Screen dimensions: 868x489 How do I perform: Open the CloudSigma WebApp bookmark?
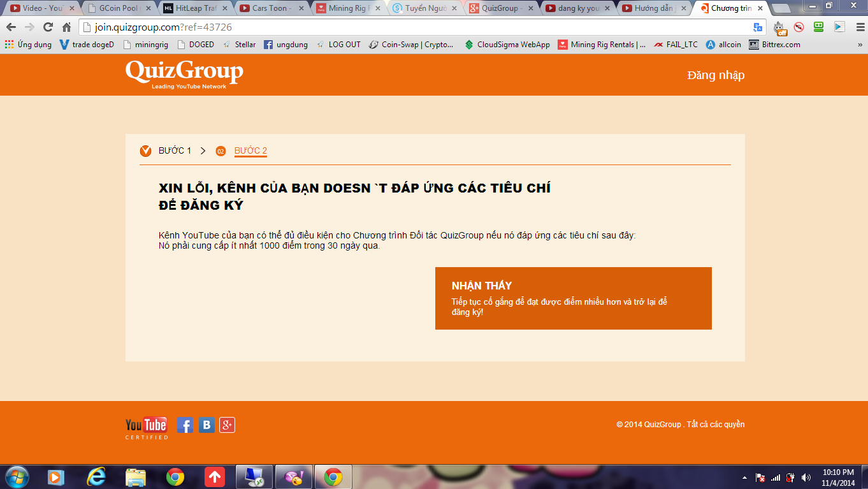(x=507, y=45)
